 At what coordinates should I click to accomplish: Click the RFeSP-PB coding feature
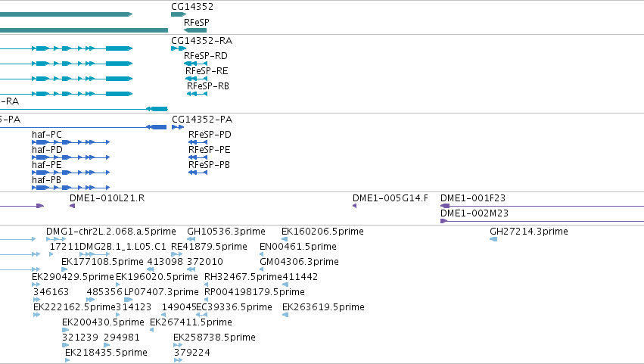click(198, 173)
